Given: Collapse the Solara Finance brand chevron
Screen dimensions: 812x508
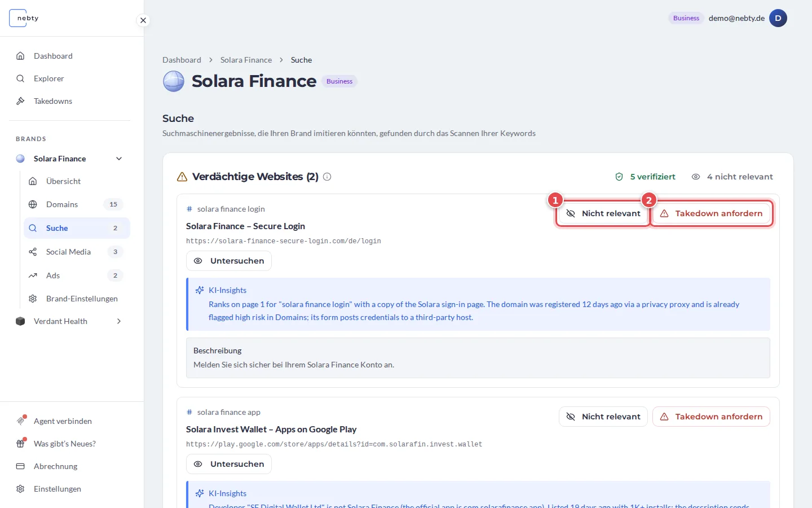Looking at the screenshot, I should click(119, 159).
